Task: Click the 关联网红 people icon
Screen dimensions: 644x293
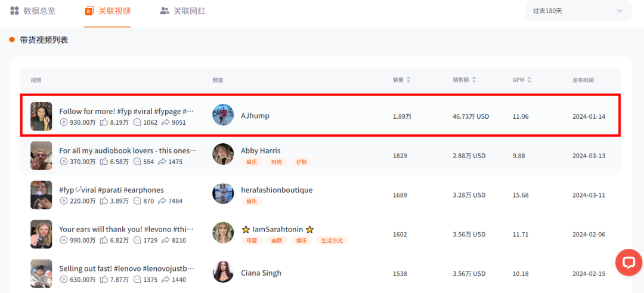Action: (165, 11)
